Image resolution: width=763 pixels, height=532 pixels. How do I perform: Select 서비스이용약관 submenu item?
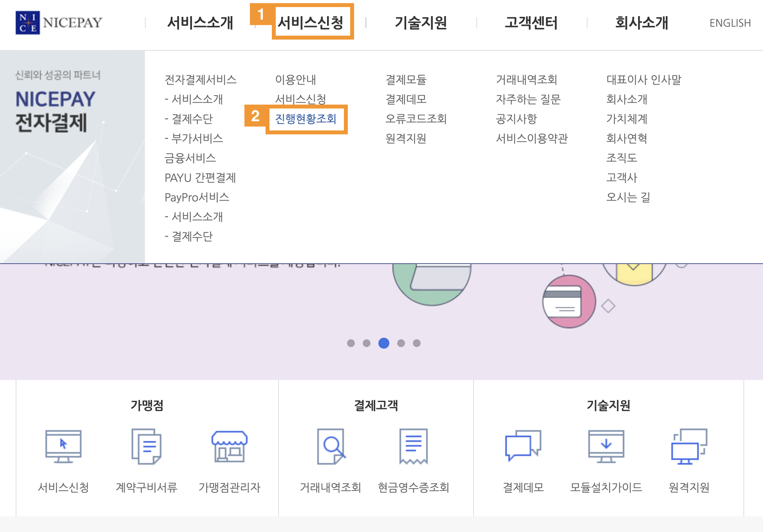532,138
